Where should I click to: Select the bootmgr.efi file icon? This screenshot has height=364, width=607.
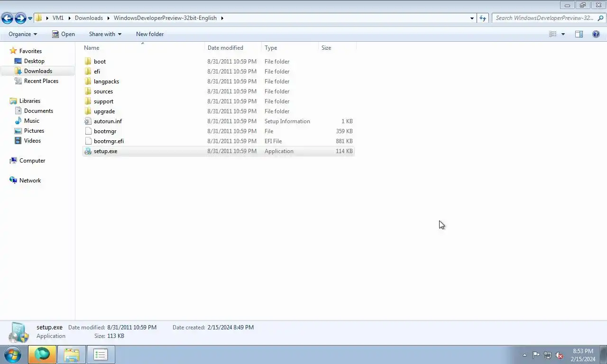88,141
